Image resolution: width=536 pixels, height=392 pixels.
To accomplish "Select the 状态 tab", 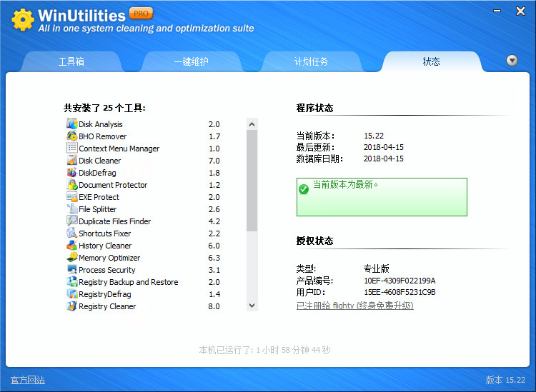I will tap(432, 61).
